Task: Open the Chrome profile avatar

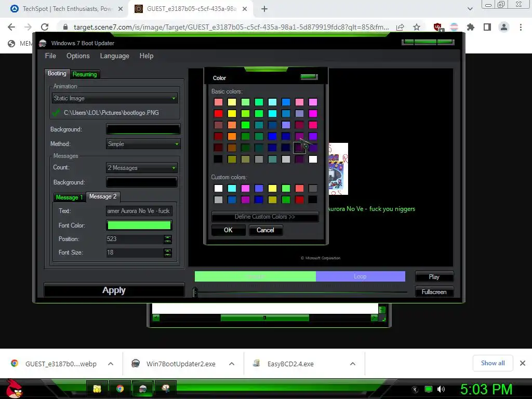Action: (504, 27)
